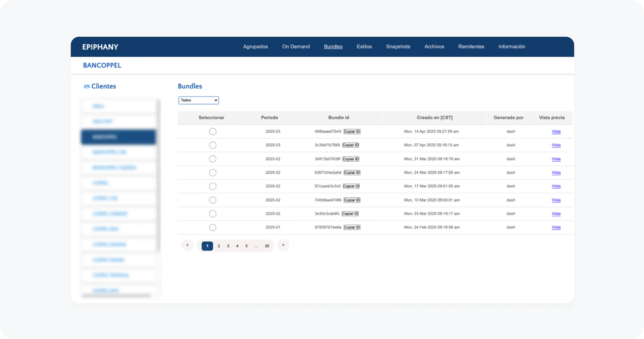Open the Remitentes section
Viewport: 644px width, 339px height.
(x=471, y=47)
